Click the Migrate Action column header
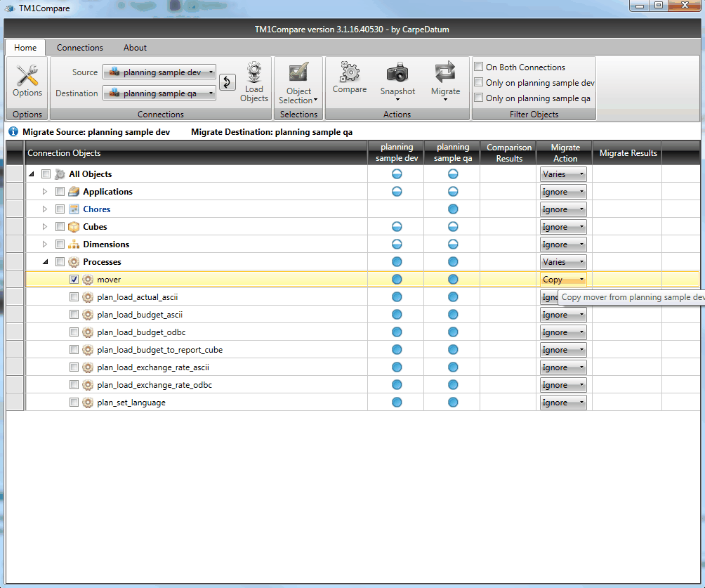The width and height of the screenshot is (705, 588). [x=565, y=153]
